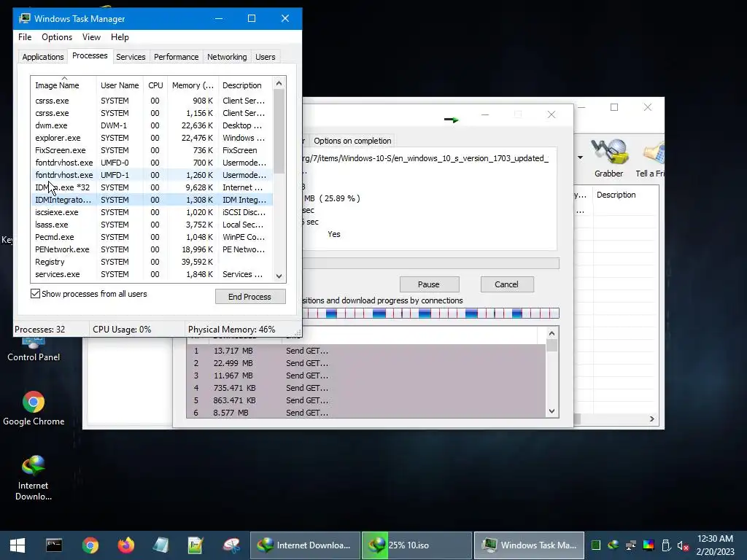The image size is (747, 560).
Task: Sort processes by Image Name column
Action: coord(63,85)
